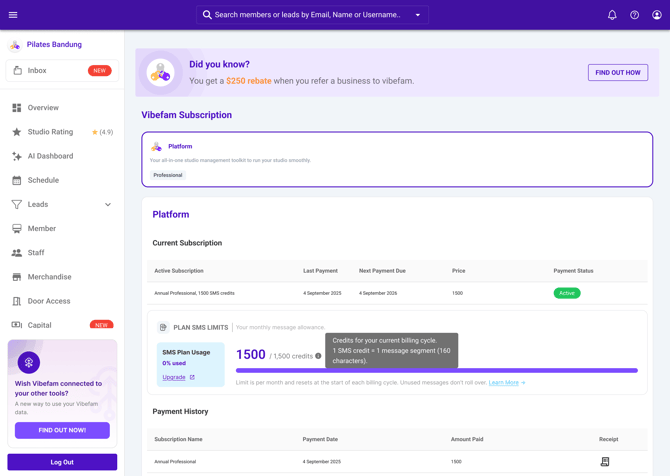Click the Learn More link
Screen dimensions: 670x476
(504, 382)
